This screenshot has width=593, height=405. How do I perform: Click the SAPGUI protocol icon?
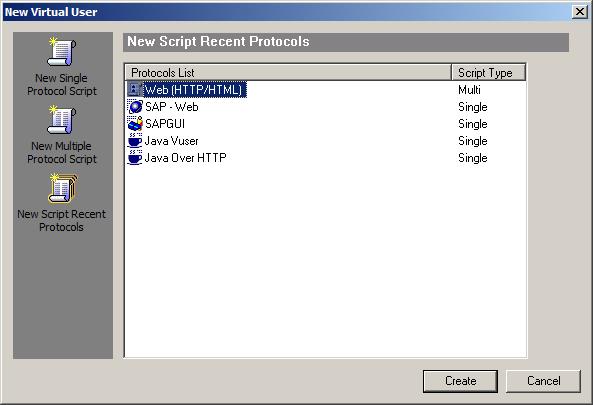(135, 124)
